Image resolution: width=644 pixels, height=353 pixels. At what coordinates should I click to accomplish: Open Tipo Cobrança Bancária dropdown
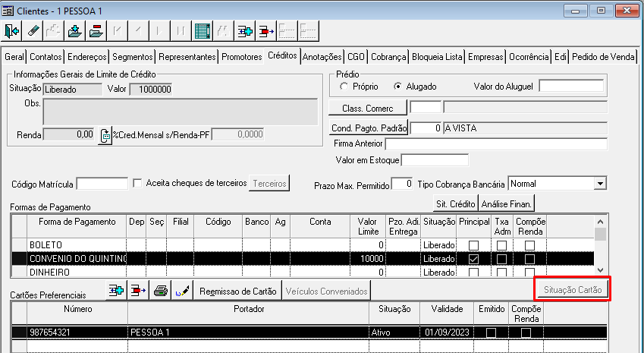(600, 184)
